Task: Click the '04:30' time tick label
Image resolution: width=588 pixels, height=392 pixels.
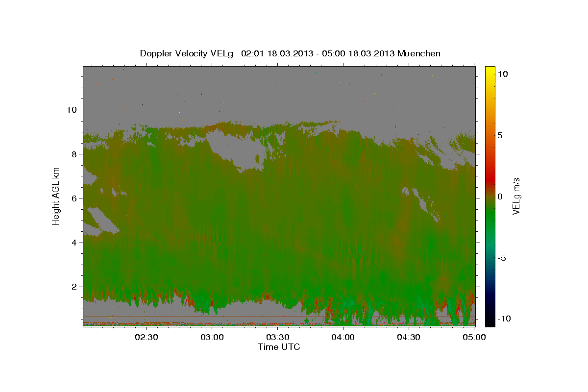Action: [409, 337]
